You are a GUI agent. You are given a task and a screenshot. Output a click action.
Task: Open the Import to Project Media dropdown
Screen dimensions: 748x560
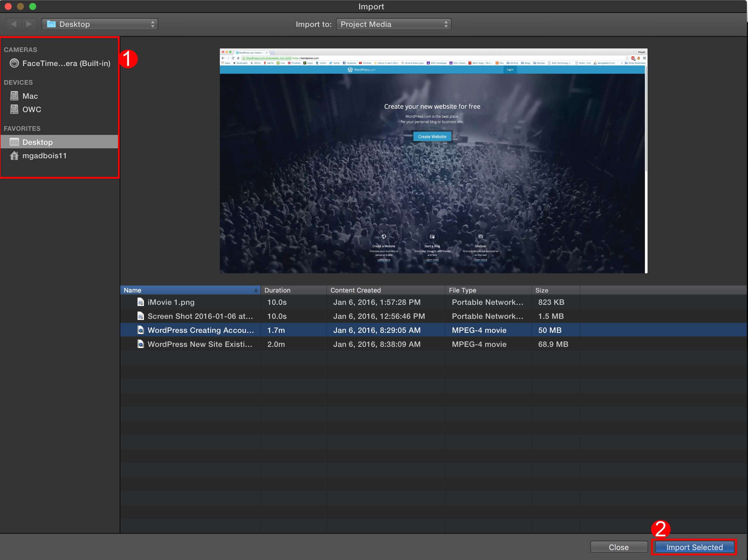(x=394, y=24)
